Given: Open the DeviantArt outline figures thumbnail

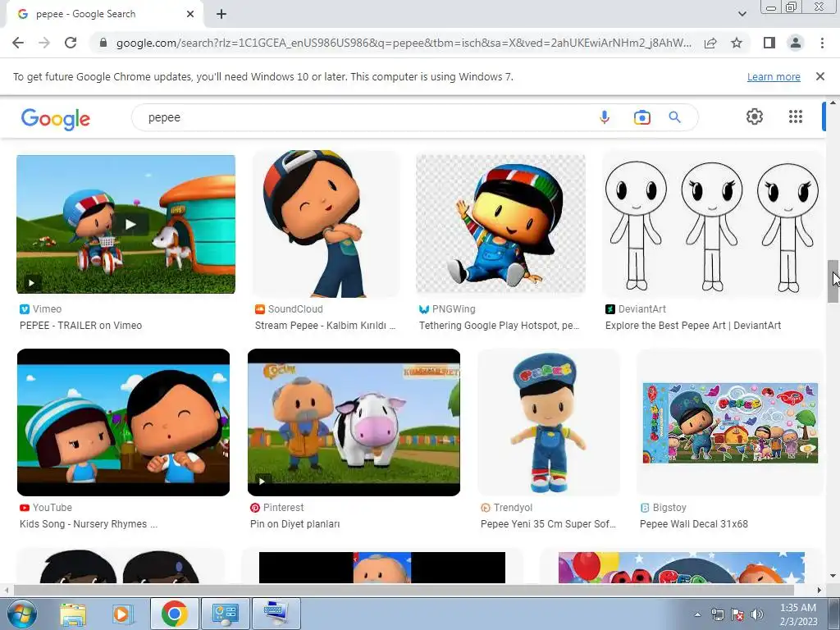Looking at the screenshot, I should [712, 224].
